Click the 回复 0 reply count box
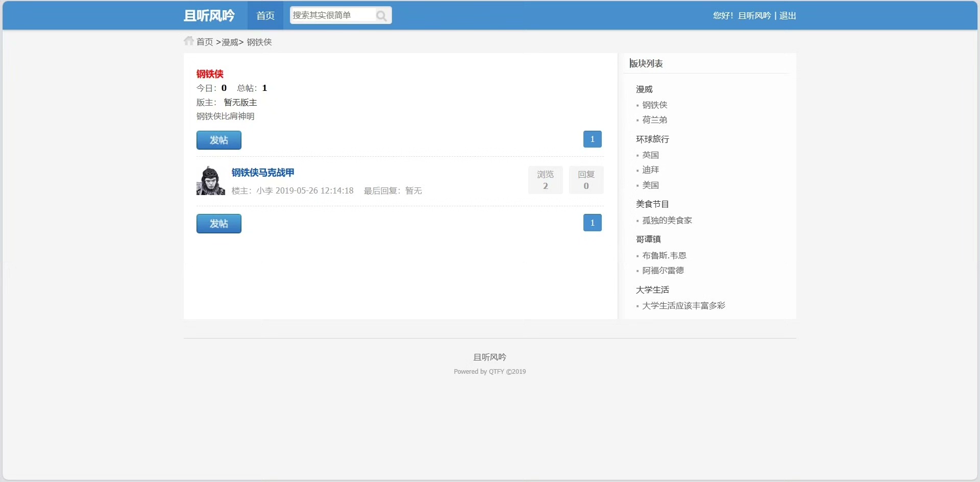Image resolution: width=980 pixels, height=482 pixels. pos(586,180)
